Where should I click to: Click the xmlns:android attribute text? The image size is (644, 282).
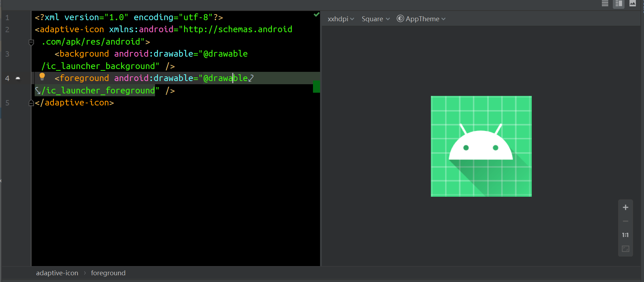pos(141,29)
